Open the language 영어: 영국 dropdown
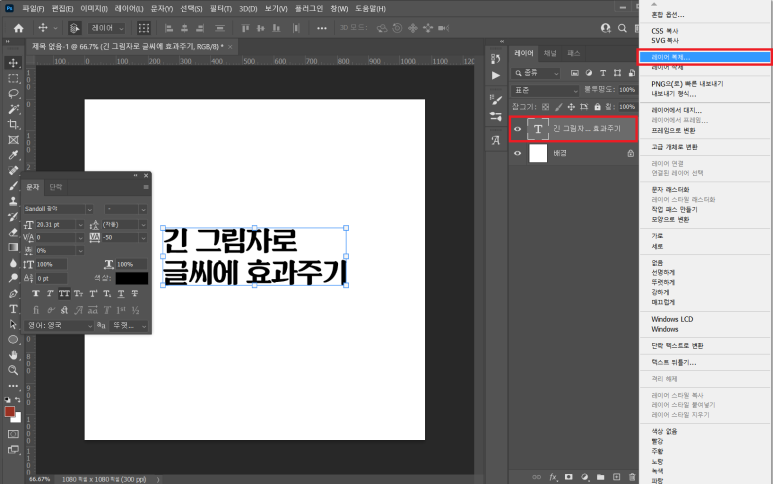The height and width of the screenshot is (484, 773). (59, 326)
